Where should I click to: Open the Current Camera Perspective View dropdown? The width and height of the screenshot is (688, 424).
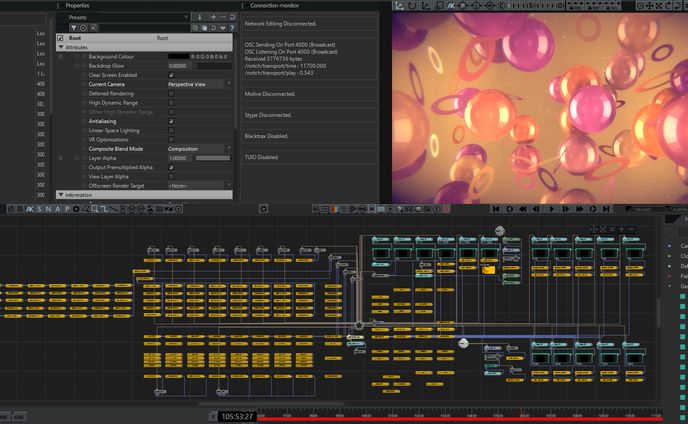pyautogui.click(x=200, y=84)
